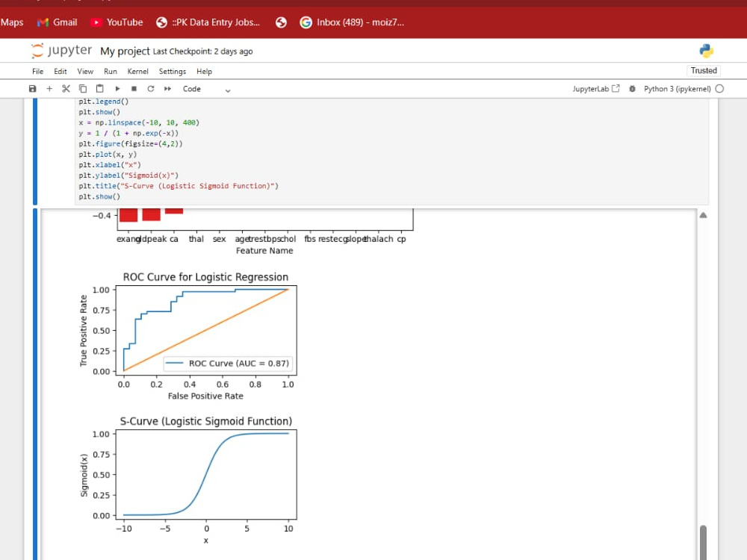This screenshot has height=560, width=747.
Task: Insert a new cell with plus icon
Action: point(49,89)
